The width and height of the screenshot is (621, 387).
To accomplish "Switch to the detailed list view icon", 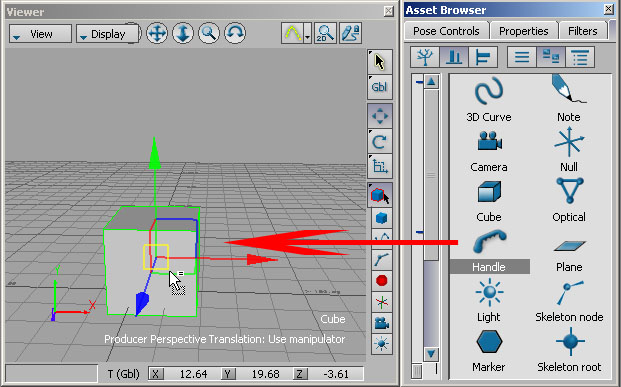I will tap(580, 57).
